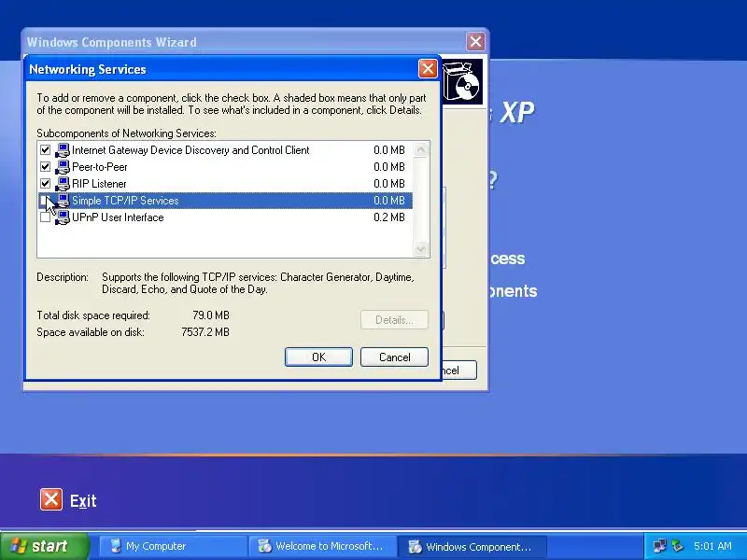Click the network connection tray icon
Image resolution: width=747 pixels, height=560 pixels.
(x=660, y=546)
